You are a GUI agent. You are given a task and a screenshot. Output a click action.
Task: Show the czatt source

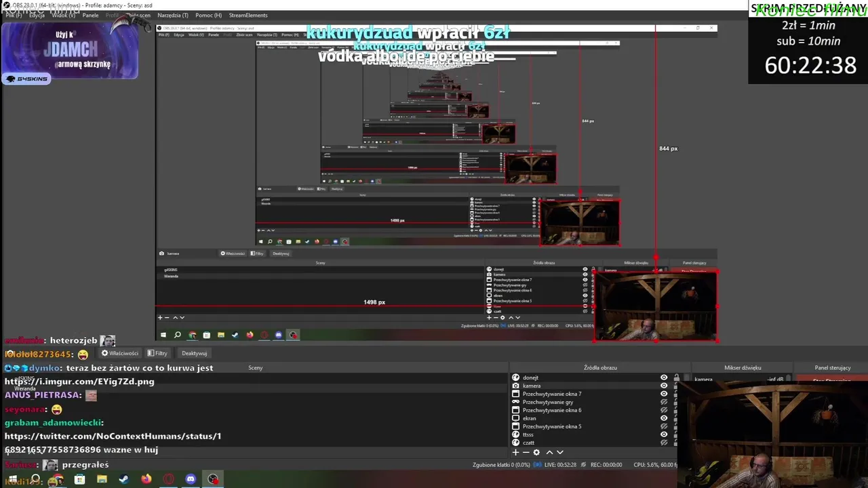coord(664,443)
